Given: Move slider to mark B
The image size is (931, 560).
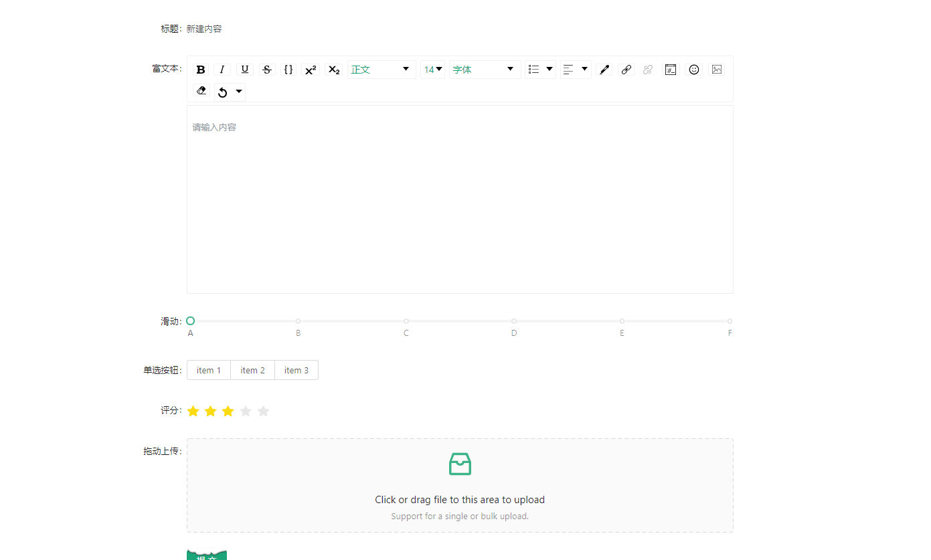Looking at the screenshot, I should pos(299,321).
